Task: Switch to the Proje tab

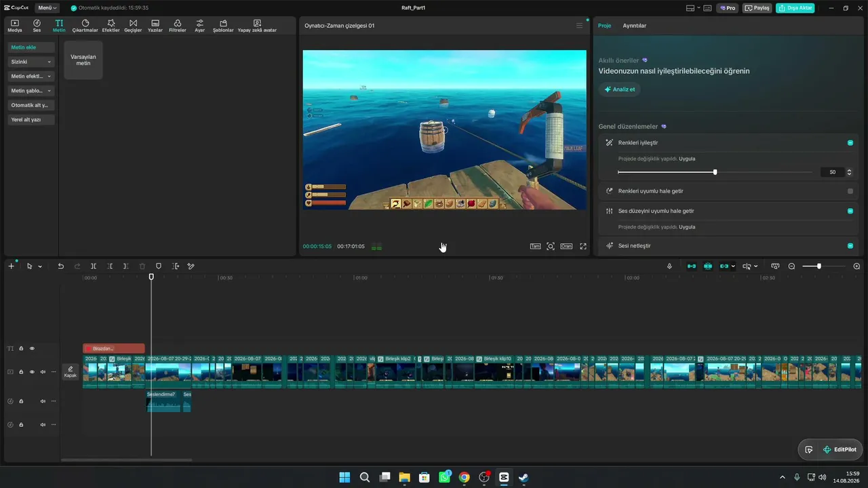Action: pyautogui.click(x=604, y=26)
